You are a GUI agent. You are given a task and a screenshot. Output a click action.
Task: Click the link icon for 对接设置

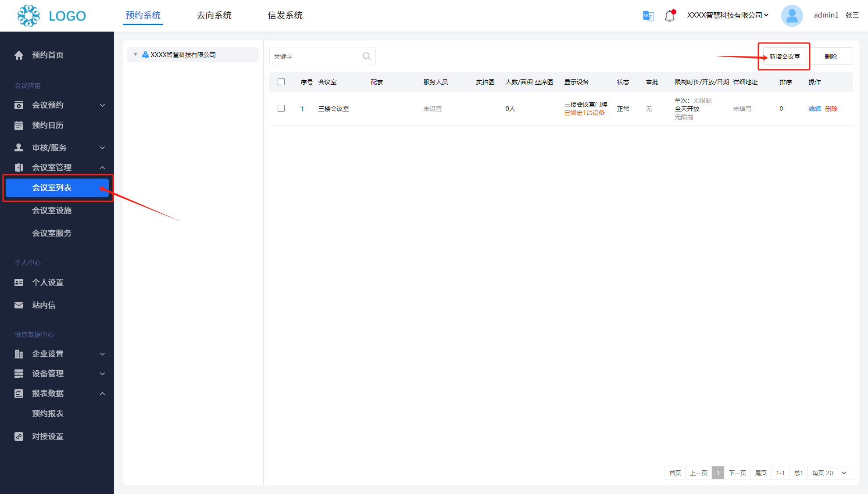click(19, 437)
